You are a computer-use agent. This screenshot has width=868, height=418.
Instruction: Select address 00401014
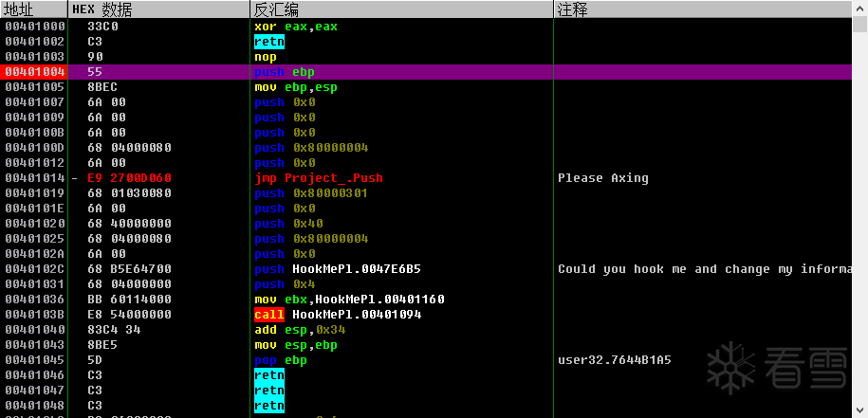(x=35, y=178)
